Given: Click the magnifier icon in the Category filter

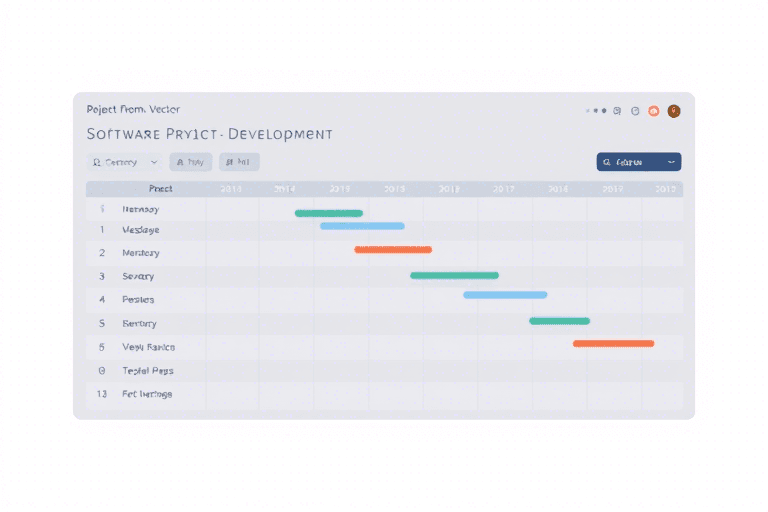Looking at the screenshot, I should click(97, 162).
